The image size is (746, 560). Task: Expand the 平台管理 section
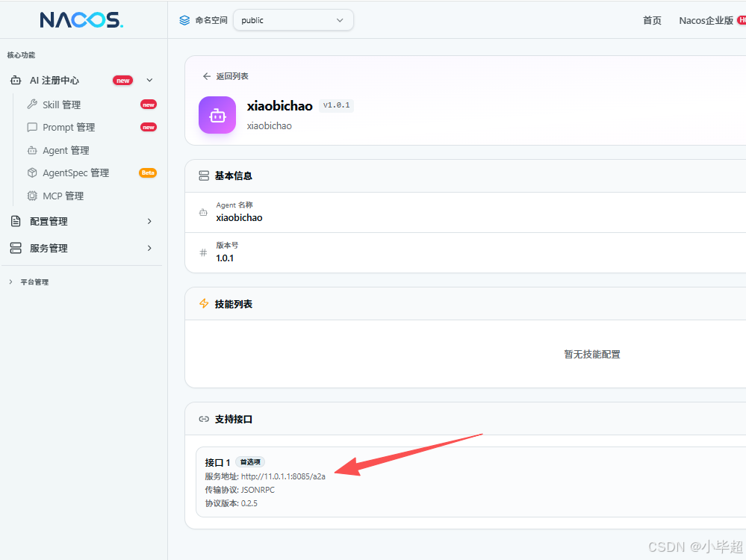(x=29, y=282)
